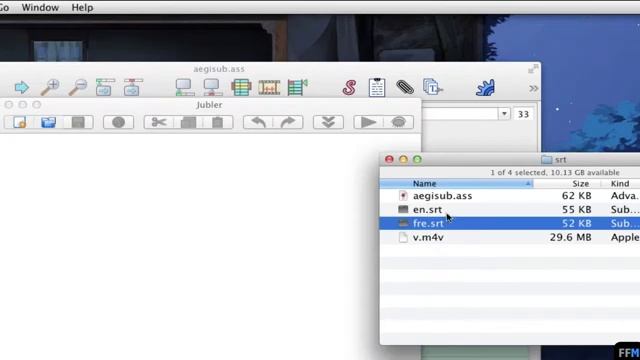Copy selection in Jubler toolbar
The width and height of the screenshot is (640, 360).
pyautogui.click(x=188, y=122)
